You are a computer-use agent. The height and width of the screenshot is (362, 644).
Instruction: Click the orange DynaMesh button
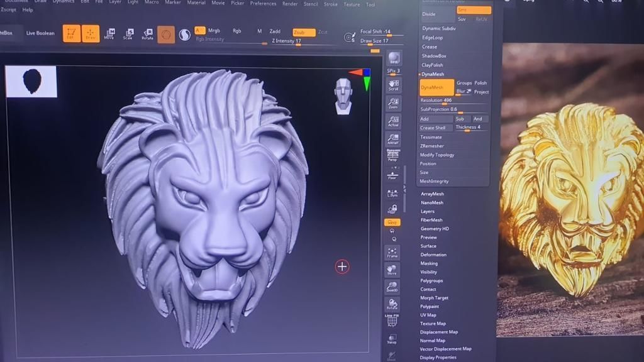click(x=436, y=87)
